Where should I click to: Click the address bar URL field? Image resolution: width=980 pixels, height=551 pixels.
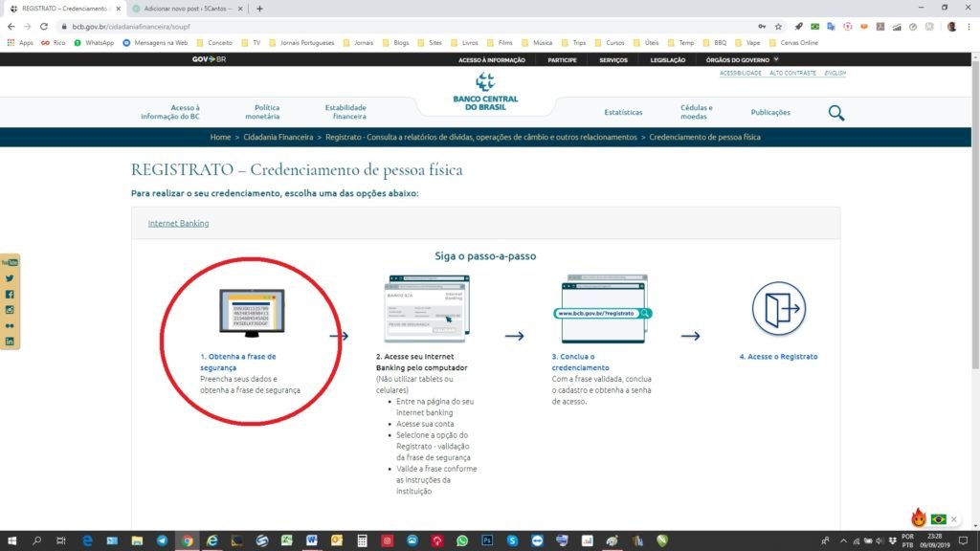point(406,26)
